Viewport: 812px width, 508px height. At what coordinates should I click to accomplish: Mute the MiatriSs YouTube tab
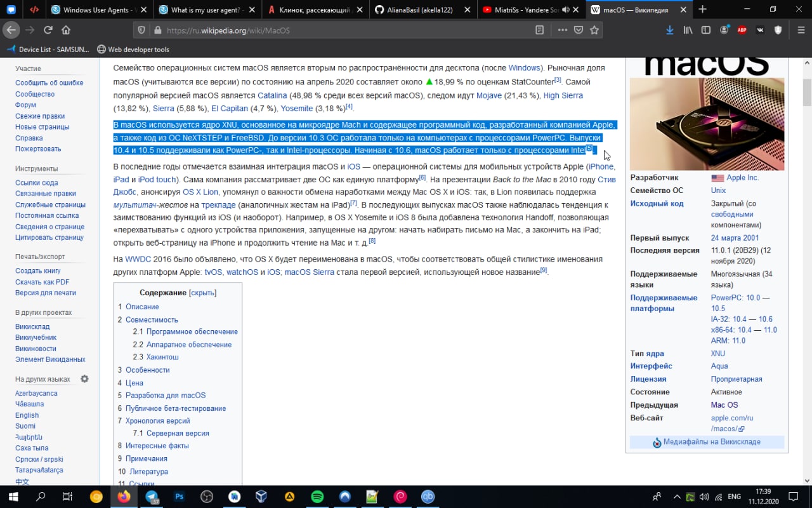point(565,10)
